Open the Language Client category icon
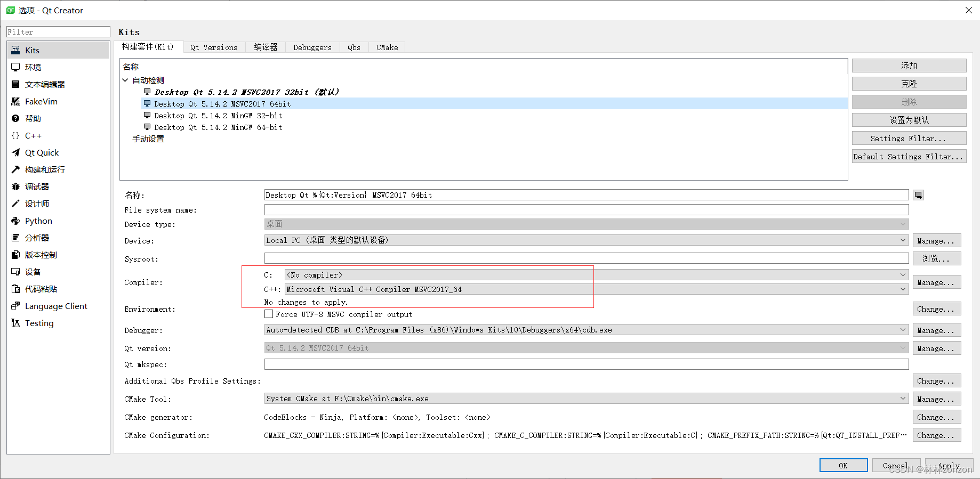The height and width of the screenshot is (479, 980). tap(15, 306)
